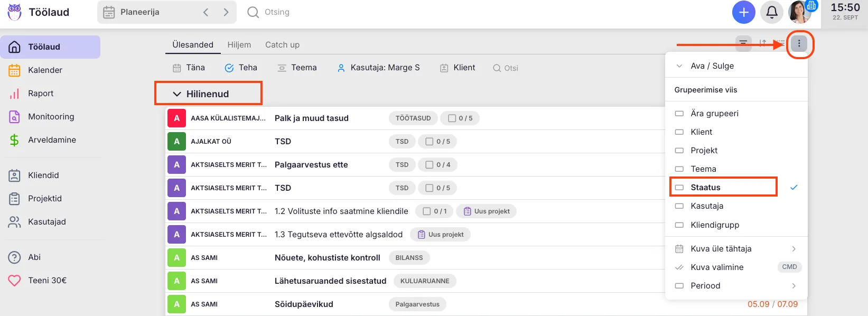Click the Teeni 30€ heart item
Viewport: 868px width, 316px height.
(47, 281)
